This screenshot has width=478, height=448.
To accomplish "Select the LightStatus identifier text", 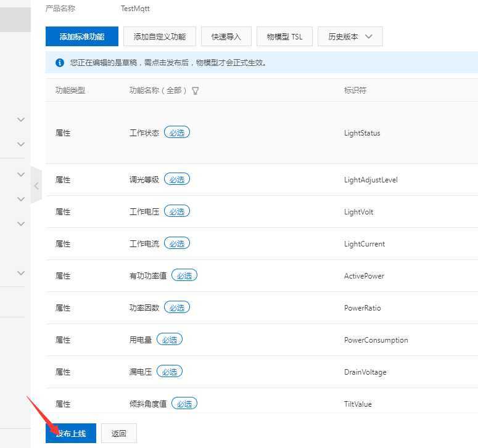I will coord(362,133).
